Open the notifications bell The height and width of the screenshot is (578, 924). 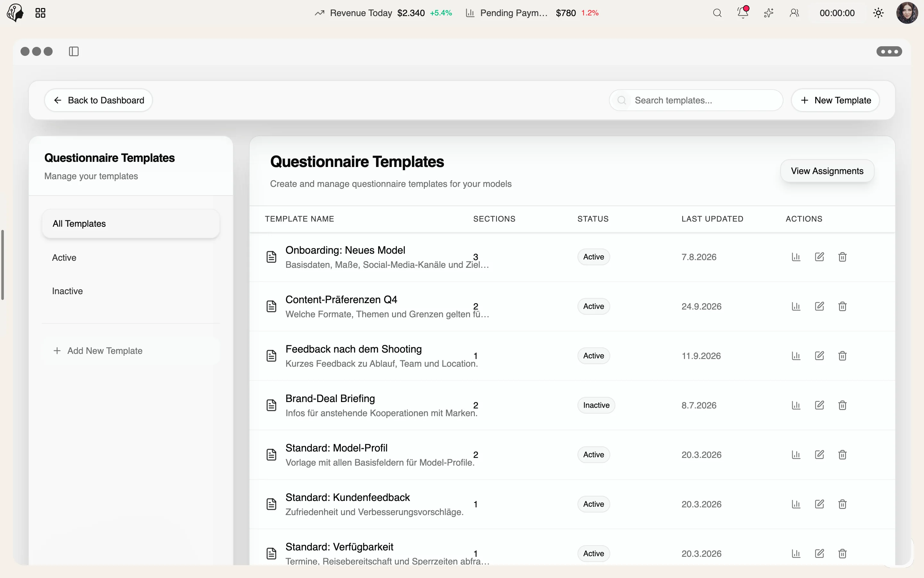743,13
